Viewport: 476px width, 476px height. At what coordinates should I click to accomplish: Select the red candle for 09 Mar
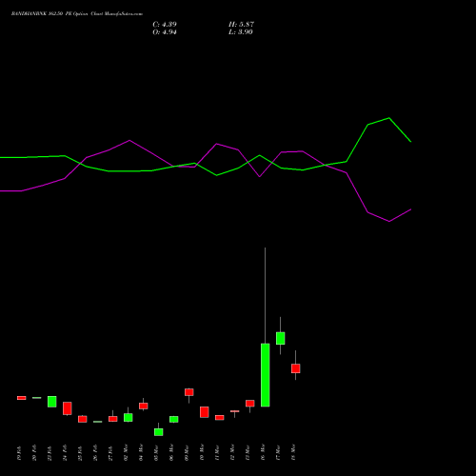pos(189,392)
